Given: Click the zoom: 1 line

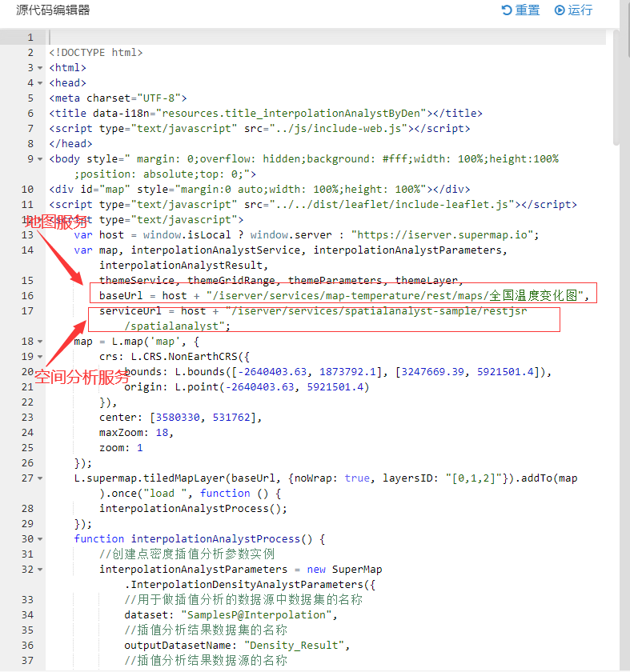Looking at the screenshot, I should [121, 448].
